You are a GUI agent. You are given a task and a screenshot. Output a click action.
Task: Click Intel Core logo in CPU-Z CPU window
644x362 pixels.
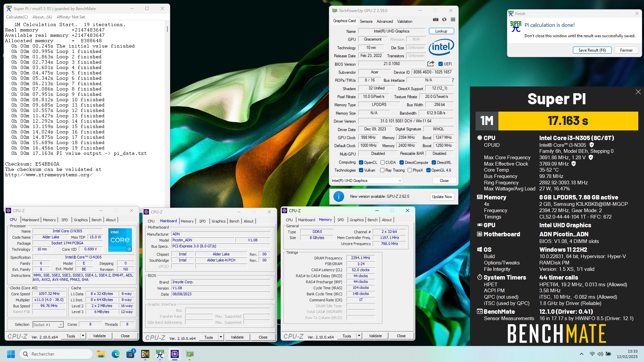[120, 240]
